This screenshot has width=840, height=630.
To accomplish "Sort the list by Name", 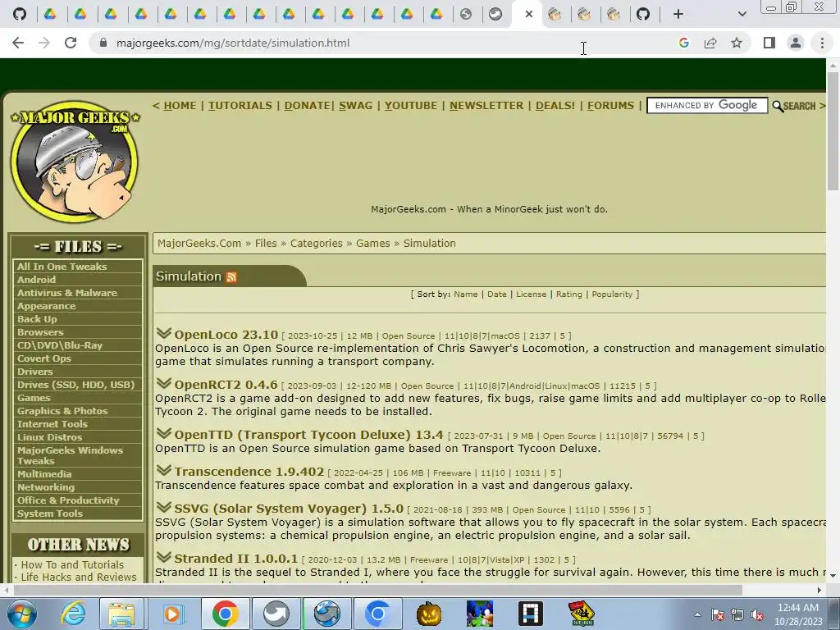I will tap(466, 294).
